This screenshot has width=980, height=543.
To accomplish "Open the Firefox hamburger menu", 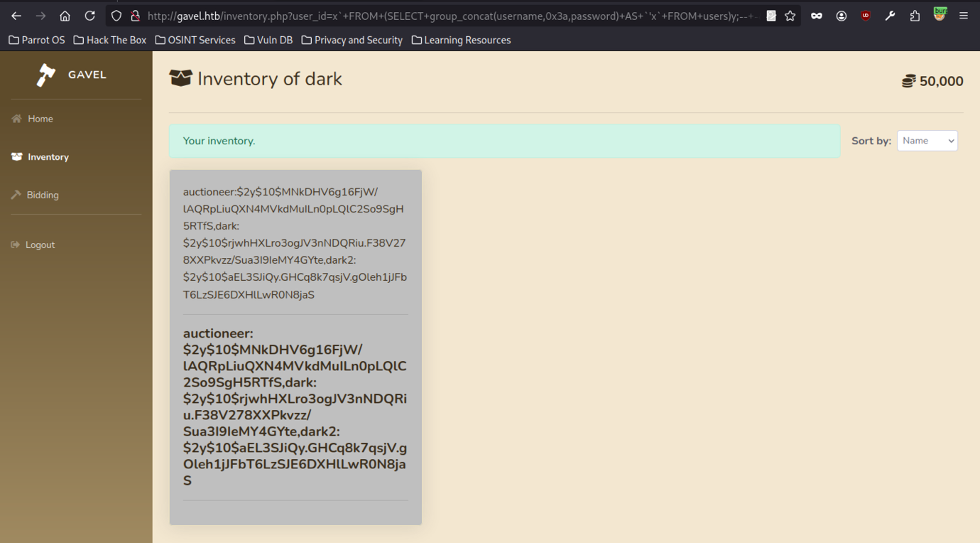I will click(964, 16).
